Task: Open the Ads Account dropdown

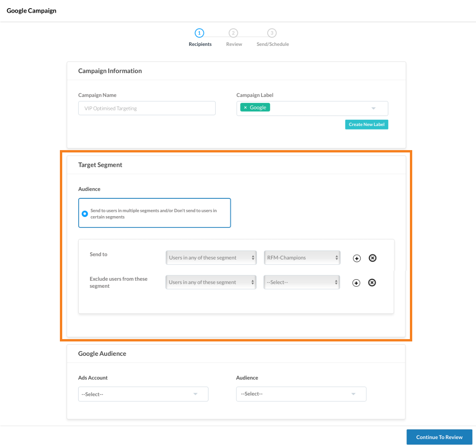Action: [x=143, y=394]
